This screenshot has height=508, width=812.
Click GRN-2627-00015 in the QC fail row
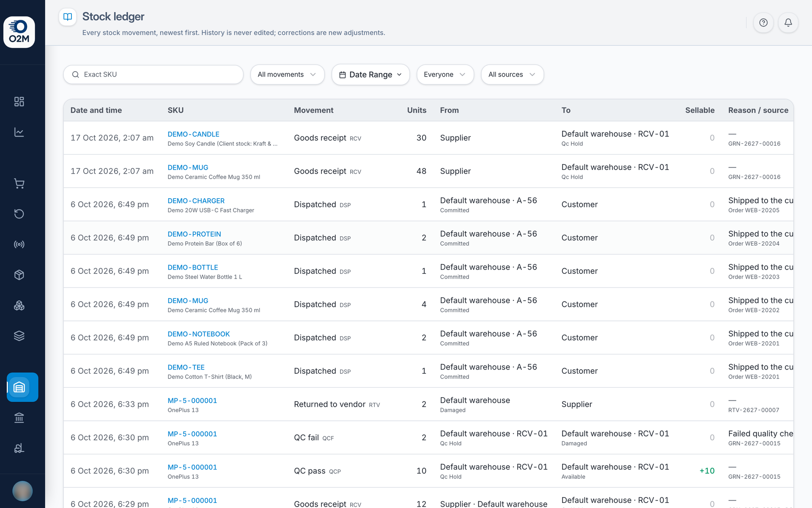tap(754, 444)
